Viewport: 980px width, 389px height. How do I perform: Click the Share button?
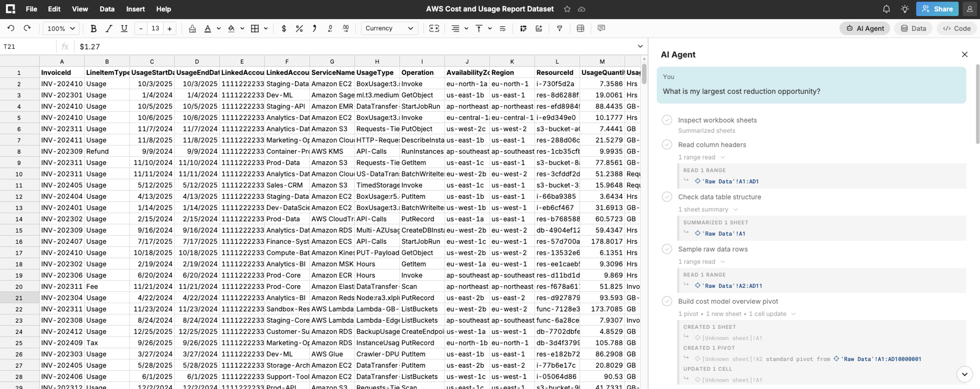tap(937, 9)
